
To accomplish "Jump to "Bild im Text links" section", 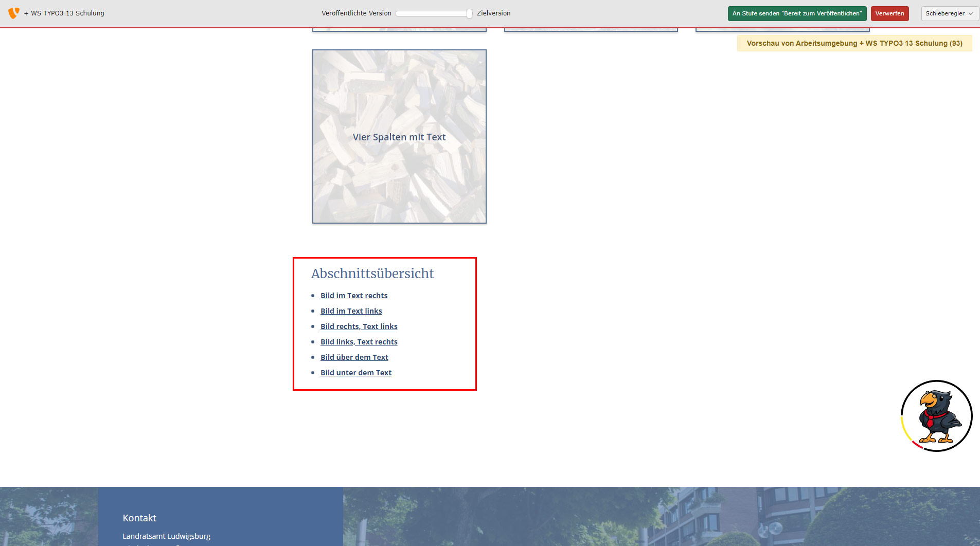I will coord(351,311).
